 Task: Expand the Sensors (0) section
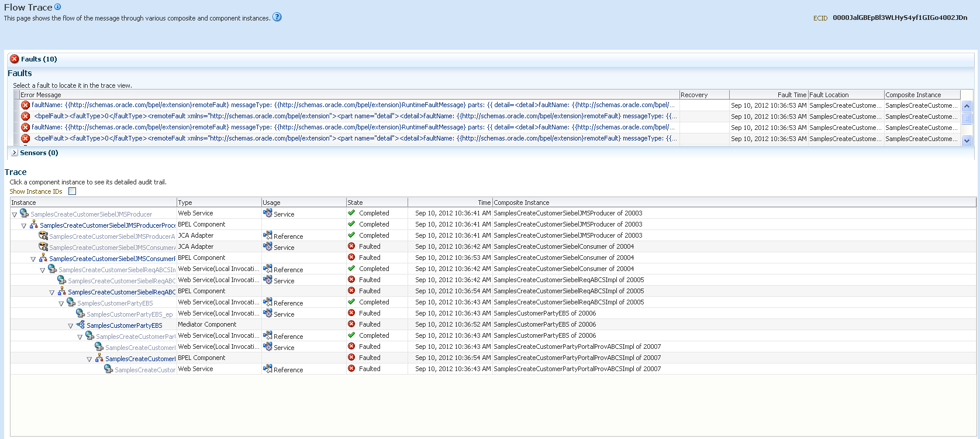(x=15, y=153)
